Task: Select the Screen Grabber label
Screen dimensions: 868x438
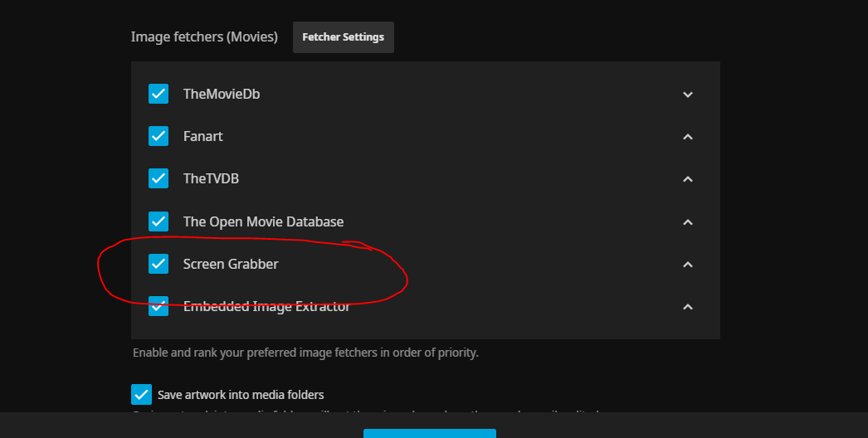Action: [231, 264]
